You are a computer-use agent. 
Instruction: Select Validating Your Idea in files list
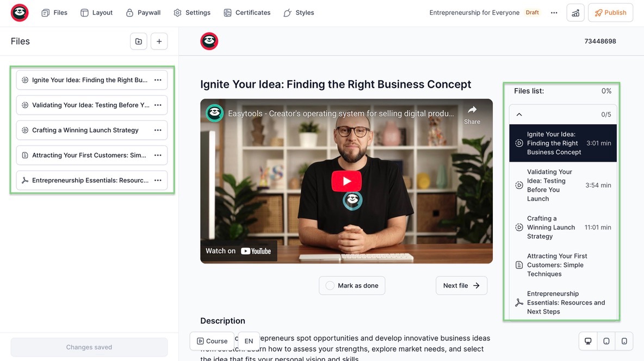pos(562,185)
